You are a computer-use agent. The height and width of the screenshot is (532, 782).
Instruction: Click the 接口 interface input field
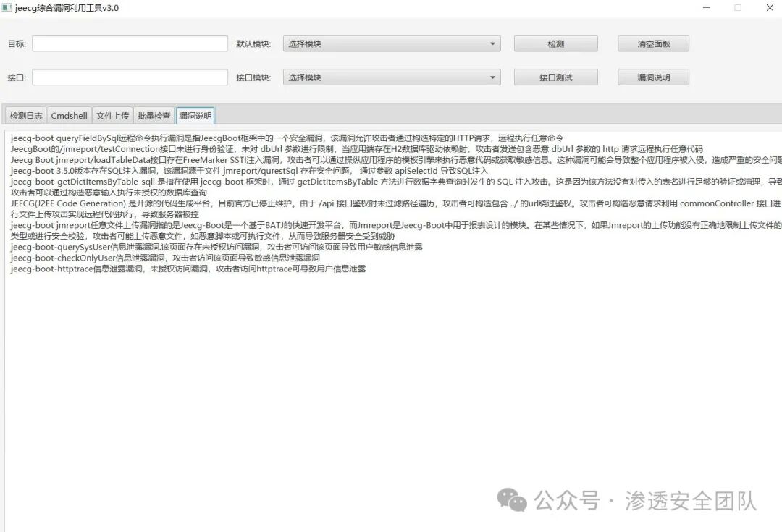tap(130, 77)
